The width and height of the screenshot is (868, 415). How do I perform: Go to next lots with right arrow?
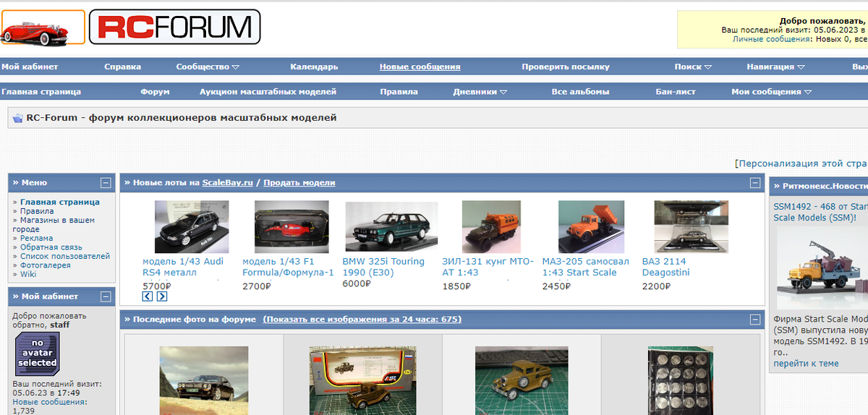(162, 296)
